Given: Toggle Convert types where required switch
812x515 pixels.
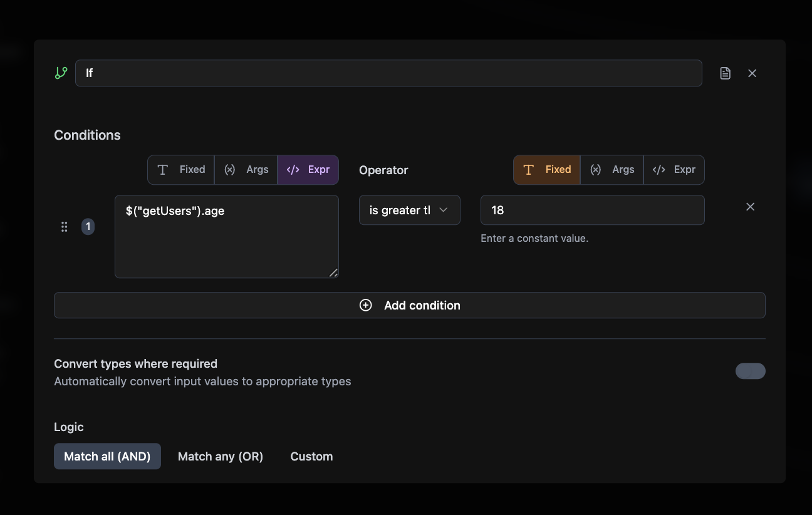Looking at the screenshot, I should (x=751, y=371).
